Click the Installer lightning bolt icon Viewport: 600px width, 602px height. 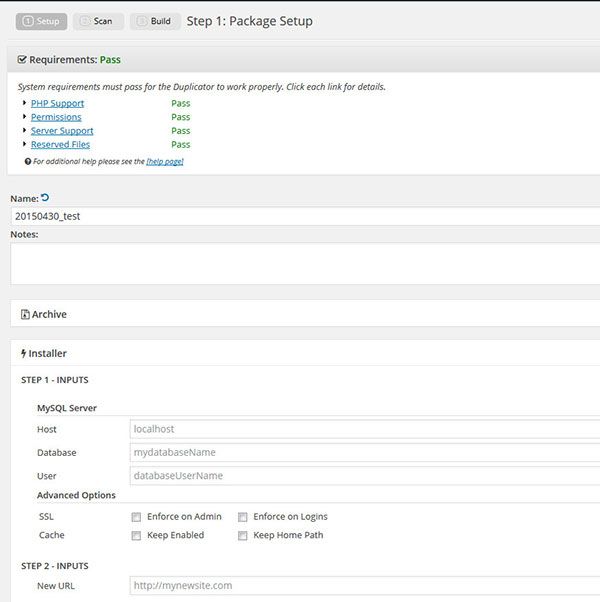(24, 353)
